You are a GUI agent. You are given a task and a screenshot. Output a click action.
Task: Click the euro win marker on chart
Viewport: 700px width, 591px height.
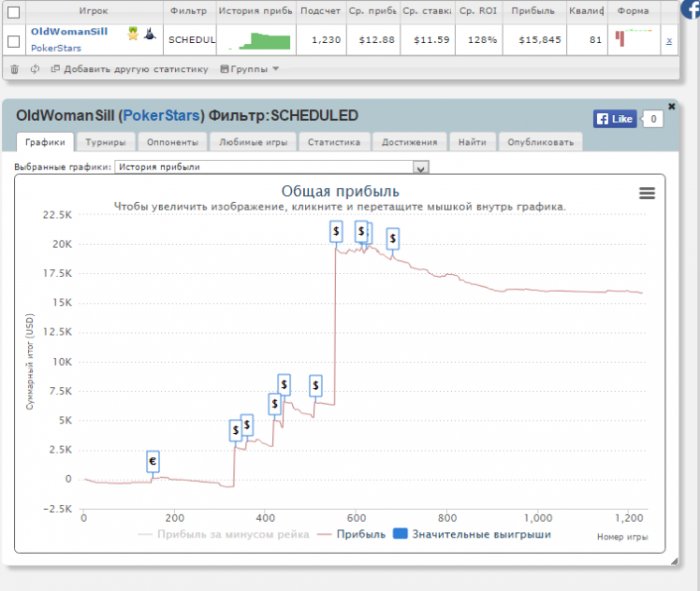coord(153,461)
